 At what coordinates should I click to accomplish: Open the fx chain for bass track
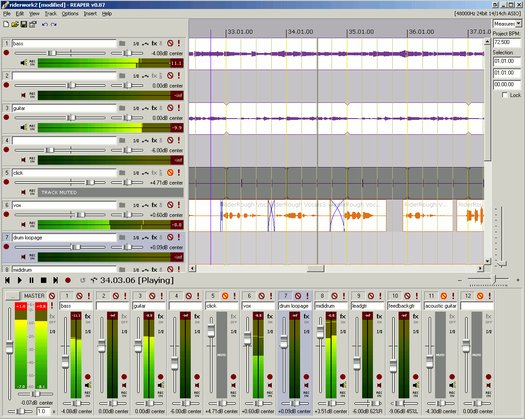[x=154, y=44]
